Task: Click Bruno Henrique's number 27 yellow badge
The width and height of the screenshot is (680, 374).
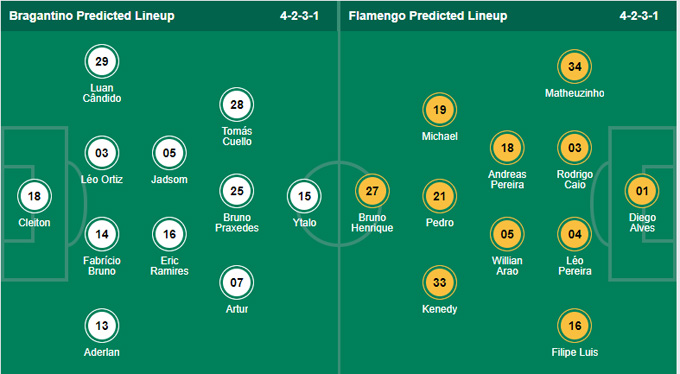Action: tap(372, 191)
